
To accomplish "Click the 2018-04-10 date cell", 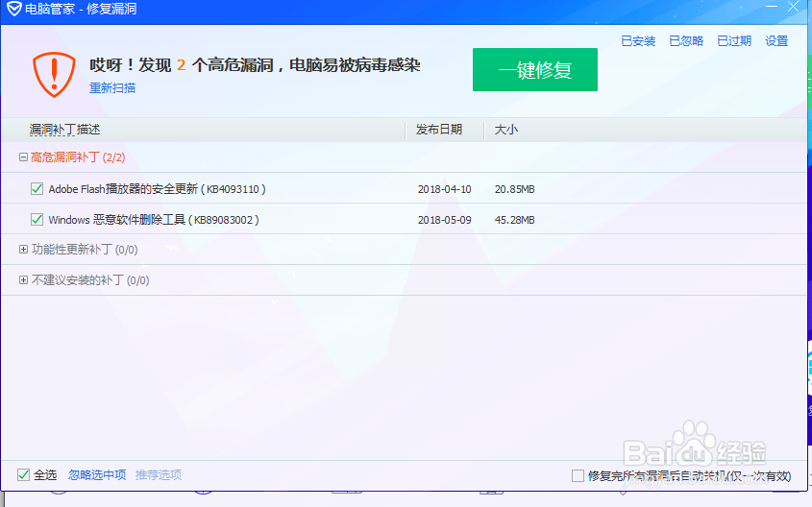I will click(444, 189).
